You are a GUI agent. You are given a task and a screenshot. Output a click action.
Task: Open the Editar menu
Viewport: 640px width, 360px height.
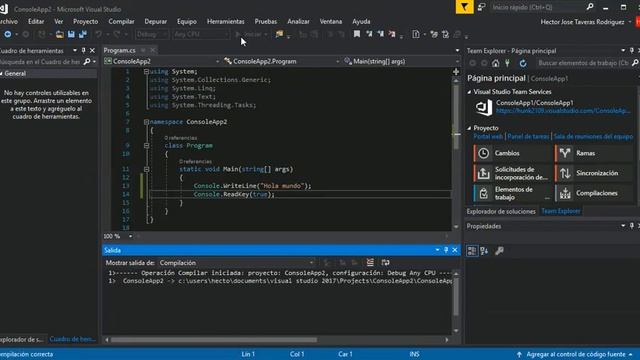(36, 21)
